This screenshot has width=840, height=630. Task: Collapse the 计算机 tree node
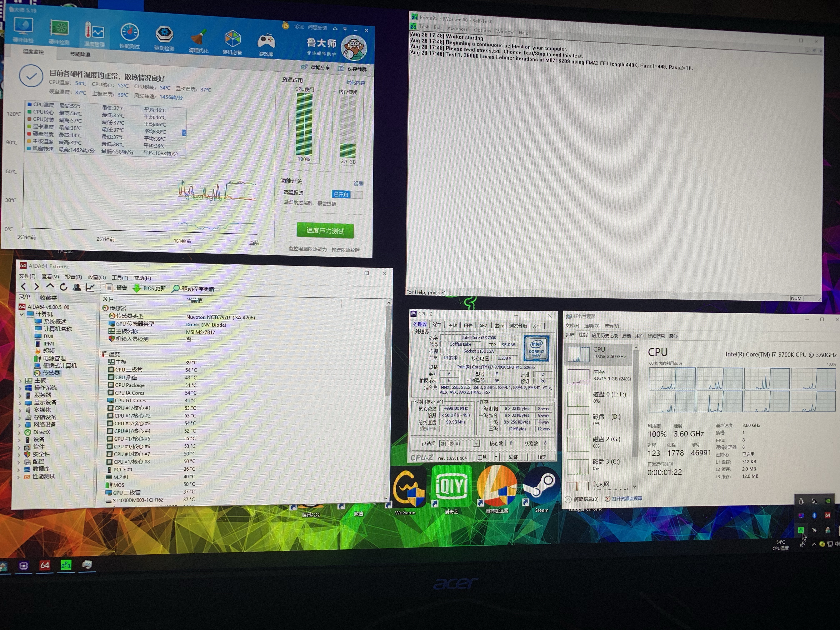point(22,314)
